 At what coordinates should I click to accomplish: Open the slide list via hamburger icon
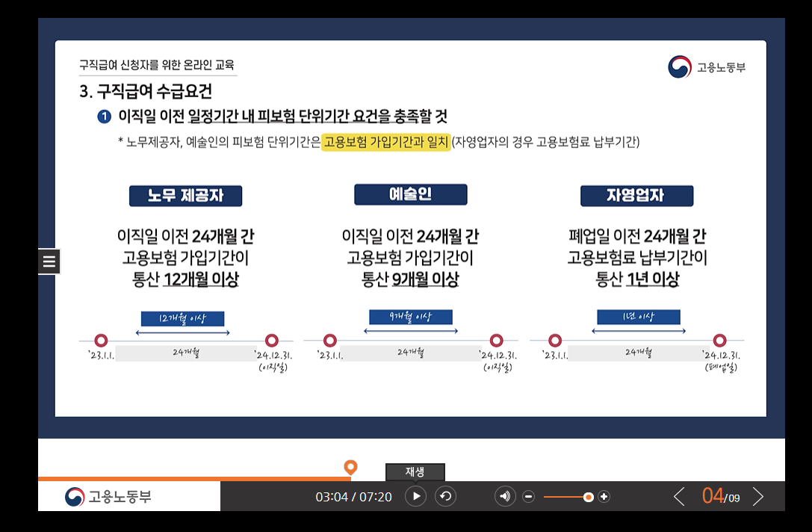[49, 262]
